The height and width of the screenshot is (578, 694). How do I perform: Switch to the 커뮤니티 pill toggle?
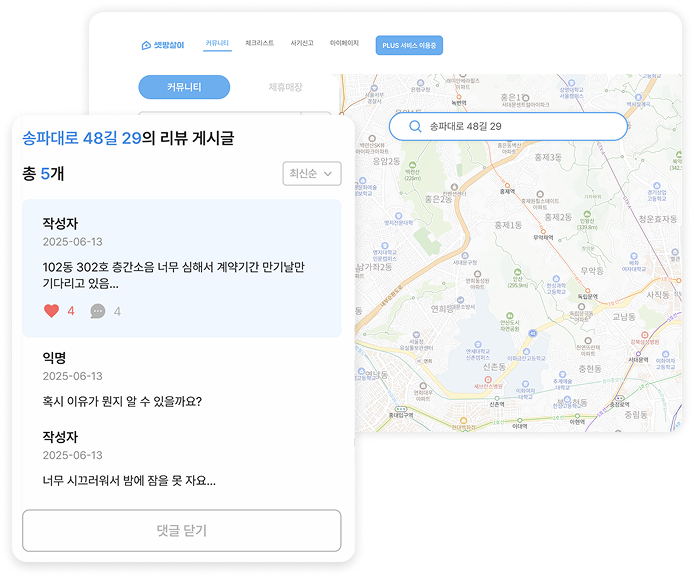click(184, 87)
